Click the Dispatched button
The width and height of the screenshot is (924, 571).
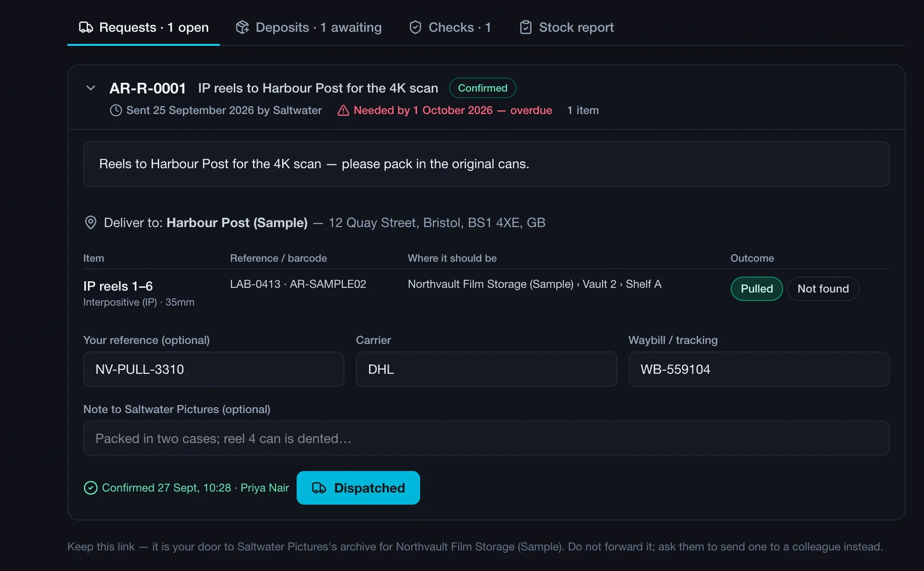coord(358,488)
